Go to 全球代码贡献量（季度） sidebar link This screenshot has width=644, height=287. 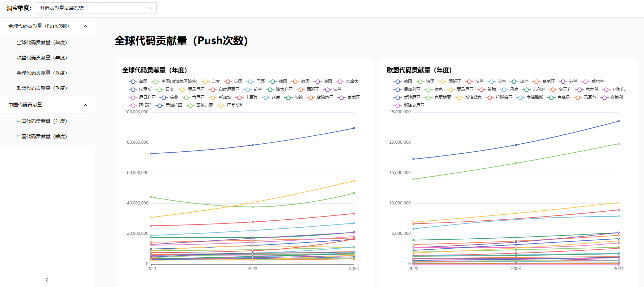pyautogui.click(x=42, y=73)
